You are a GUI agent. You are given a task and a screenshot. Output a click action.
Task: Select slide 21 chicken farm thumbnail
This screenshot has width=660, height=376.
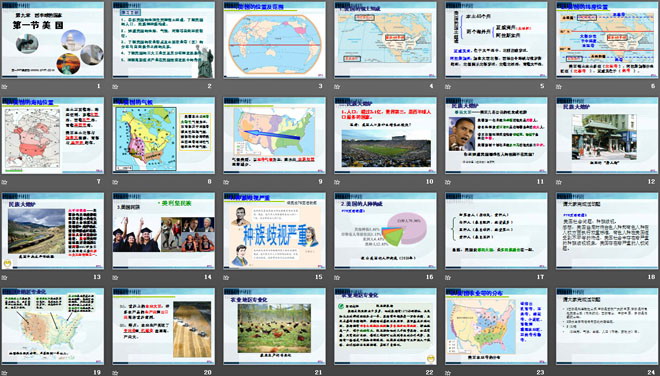pos(274,326)
